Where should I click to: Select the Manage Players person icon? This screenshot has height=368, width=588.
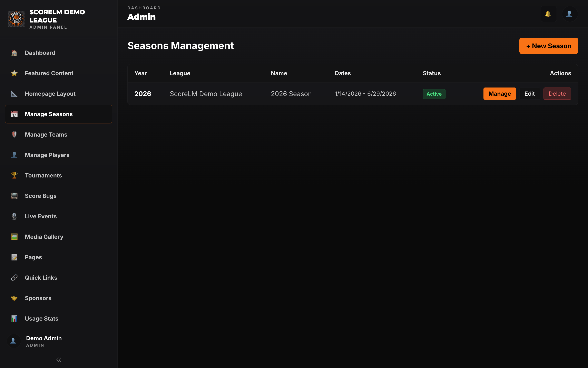[14, 155]
